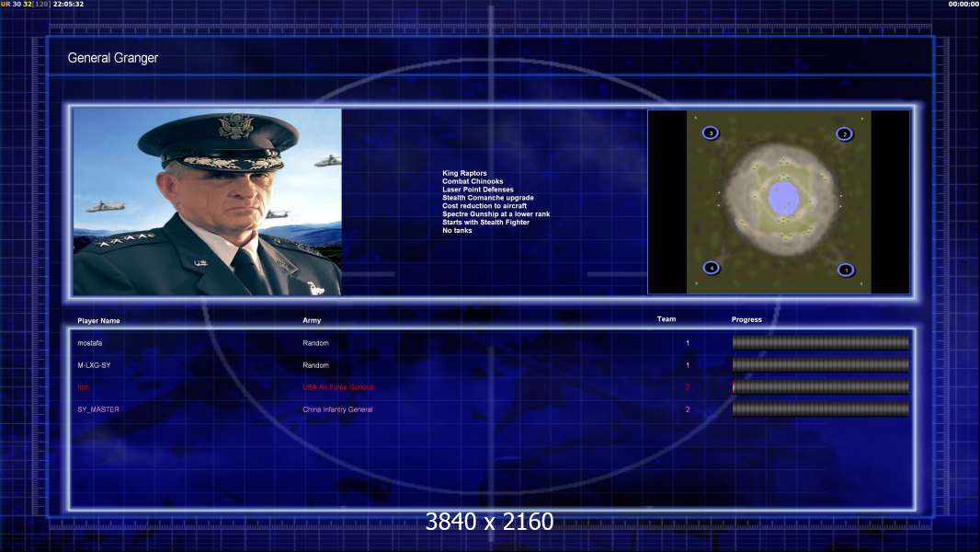Click mostafa's 'Random' army cell
Image resolution: width=980 pixels, height=552 pixels.
pyautogui.click(x=315, y=343)
